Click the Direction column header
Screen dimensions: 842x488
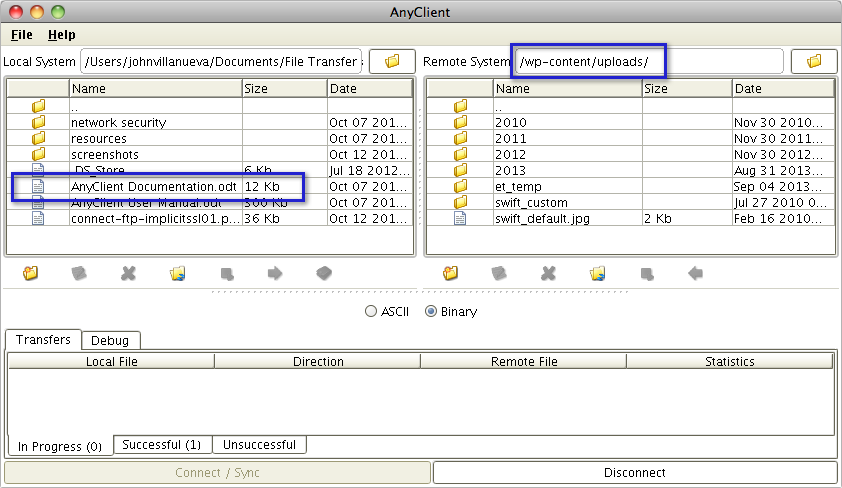[x=318, y=361]
